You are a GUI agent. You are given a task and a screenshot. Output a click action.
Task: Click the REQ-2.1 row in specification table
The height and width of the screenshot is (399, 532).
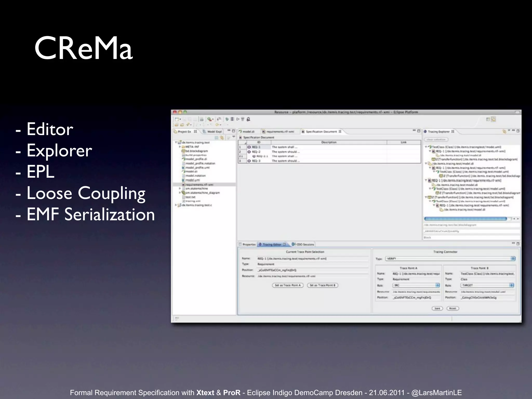[x=329, y=156]
